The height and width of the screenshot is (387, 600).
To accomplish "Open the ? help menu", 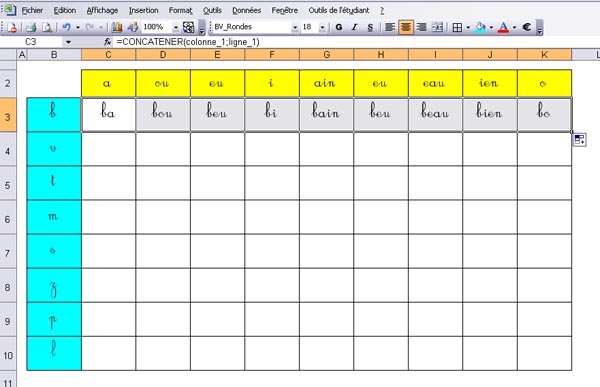I will tap(382, 10).
